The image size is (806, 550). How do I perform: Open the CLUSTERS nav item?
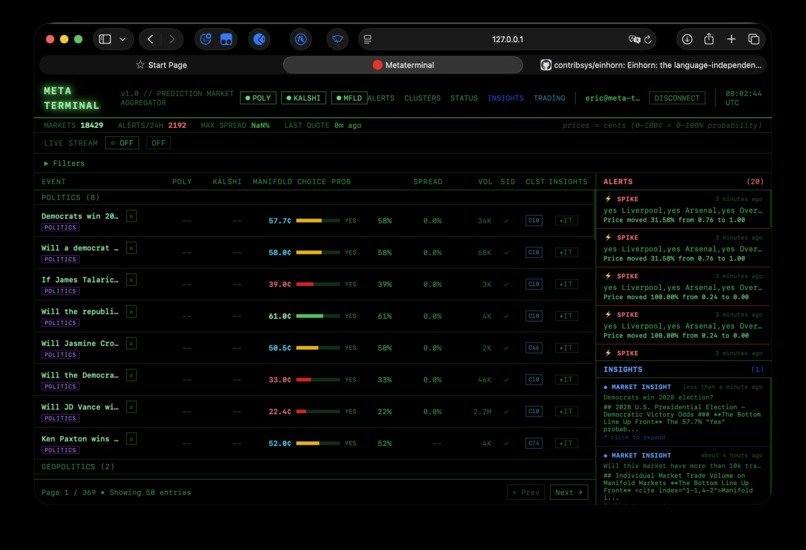pos(422,98)
